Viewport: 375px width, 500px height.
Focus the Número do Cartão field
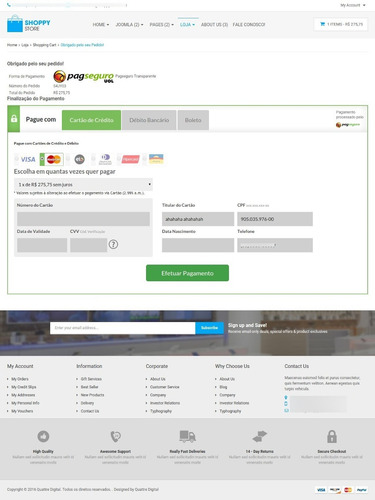click(83, 219)
